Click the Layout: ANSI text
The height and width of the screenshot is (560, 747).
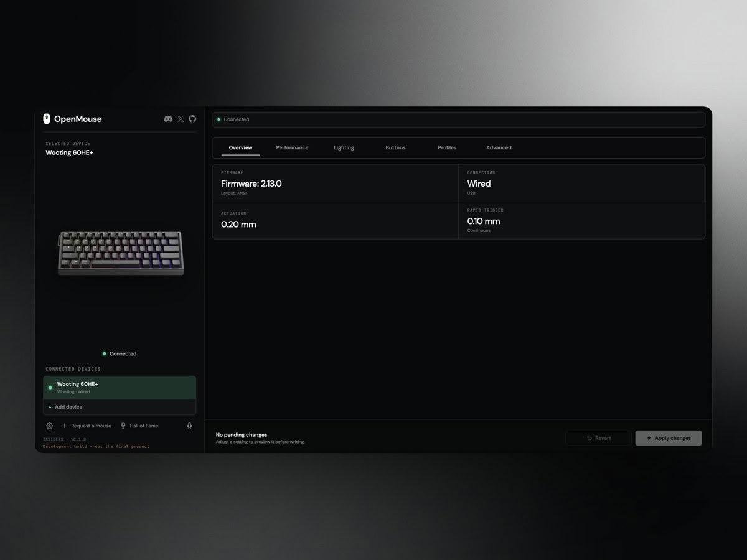point(233,194)
